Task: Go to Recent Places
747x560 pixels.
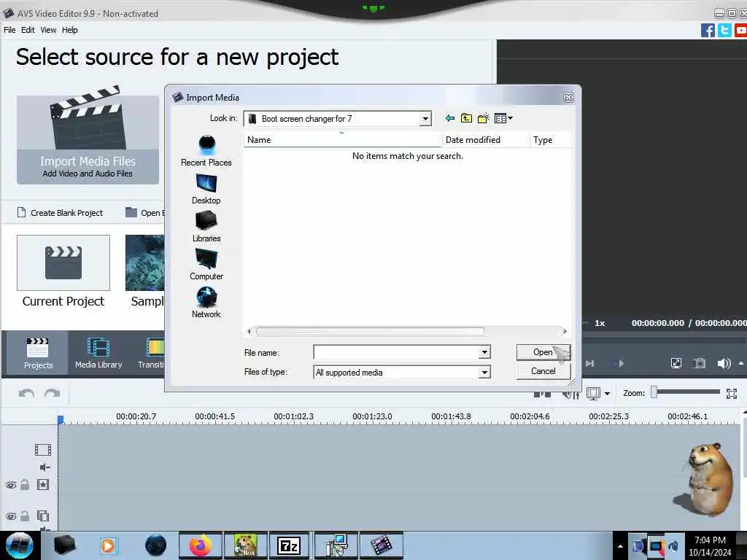Action: tap(206, 151)
